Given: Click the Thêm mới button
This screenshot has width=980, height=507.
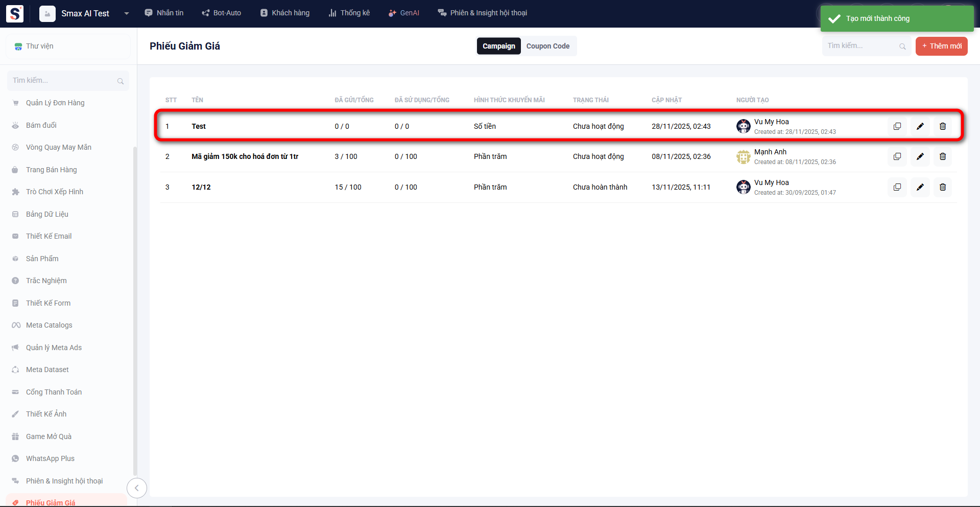Looking at the screenshot, I should click(x=941, y=46).
